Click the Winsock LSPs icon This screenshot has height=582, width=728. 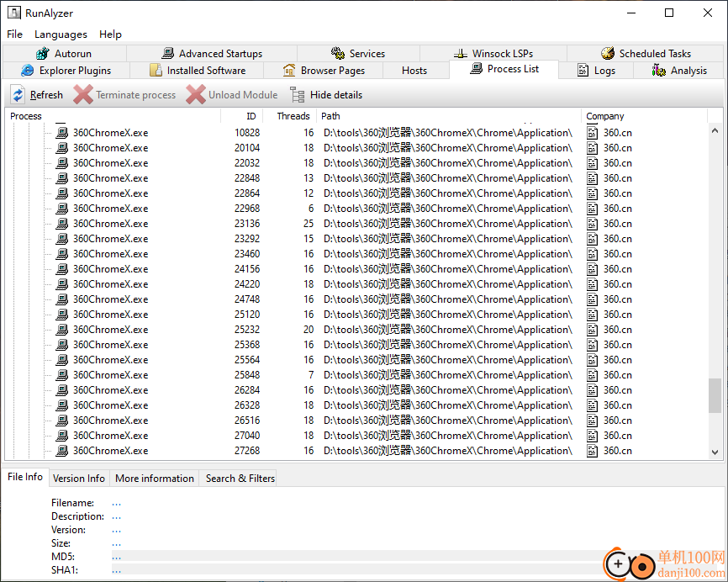[x=461, y=54]
